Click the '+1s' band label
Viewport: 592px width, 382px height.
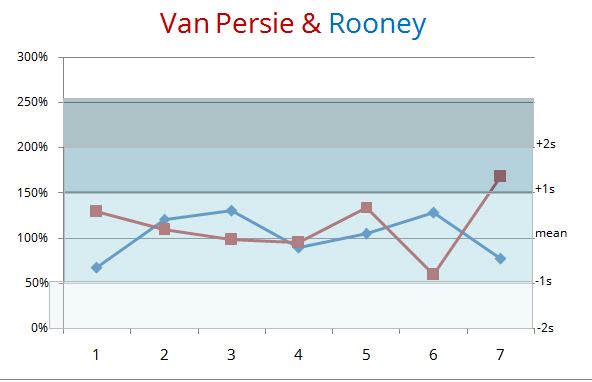point(545,189)
